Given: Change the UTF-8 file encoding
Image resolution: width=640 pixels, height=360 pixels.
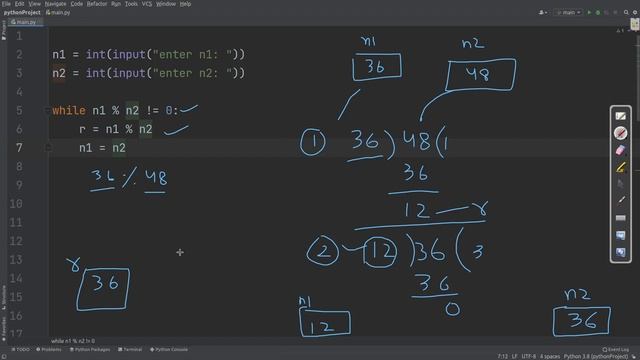Looking at the screenshot, I should tap(529, 356).
